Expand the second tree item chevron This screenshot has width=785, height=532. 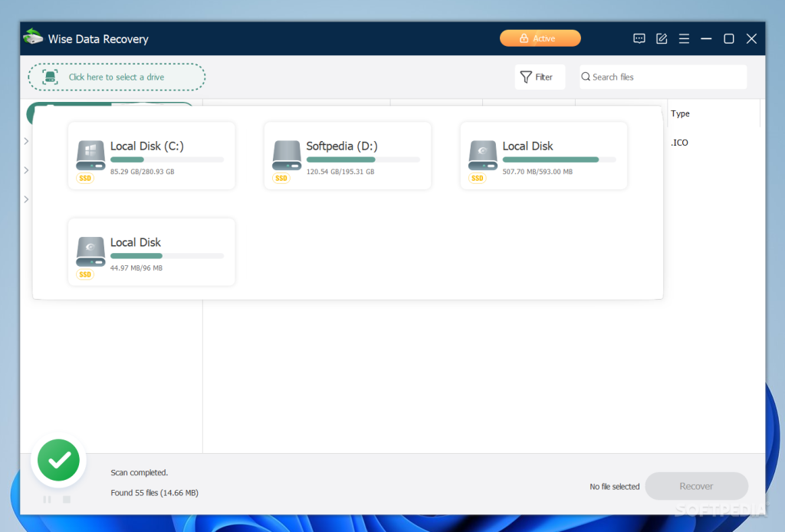tap(26, 170)
